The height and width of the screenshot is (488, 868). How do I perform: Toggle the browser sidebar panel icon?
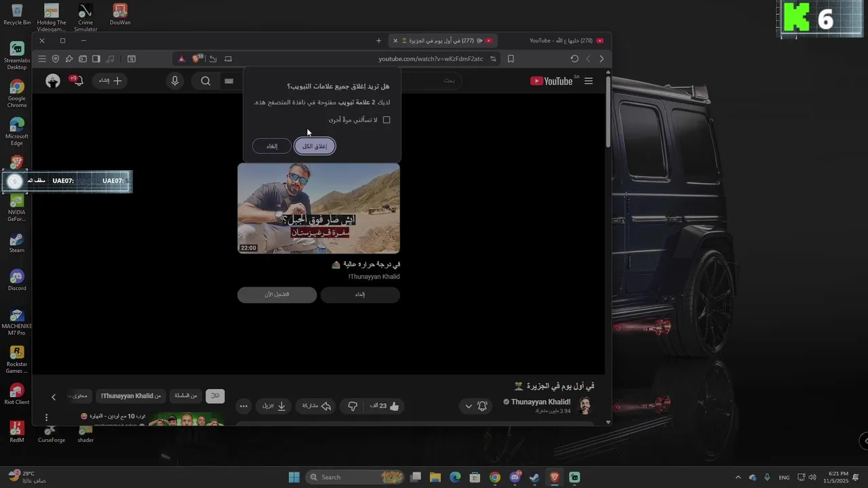(x=96, y=59)
